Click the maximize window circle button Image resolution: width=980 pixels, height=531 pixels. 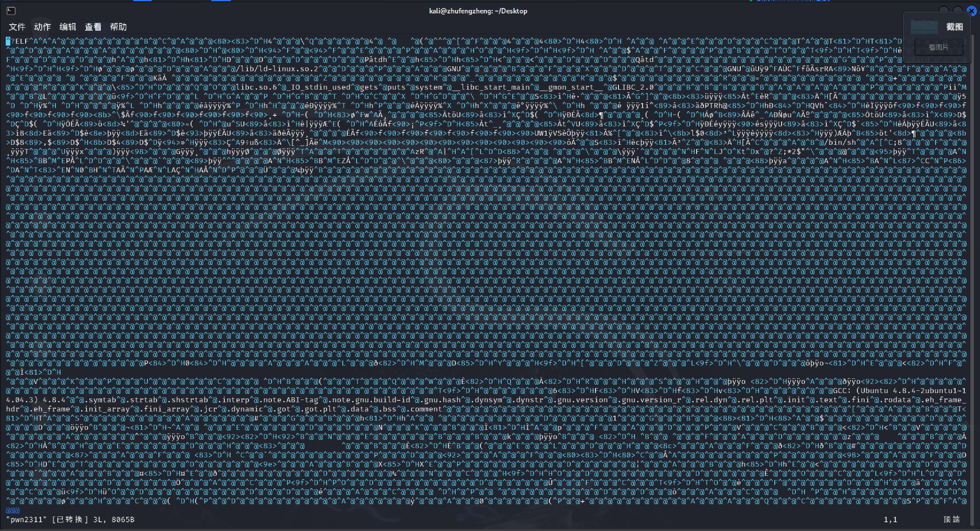tap(957, 11)
